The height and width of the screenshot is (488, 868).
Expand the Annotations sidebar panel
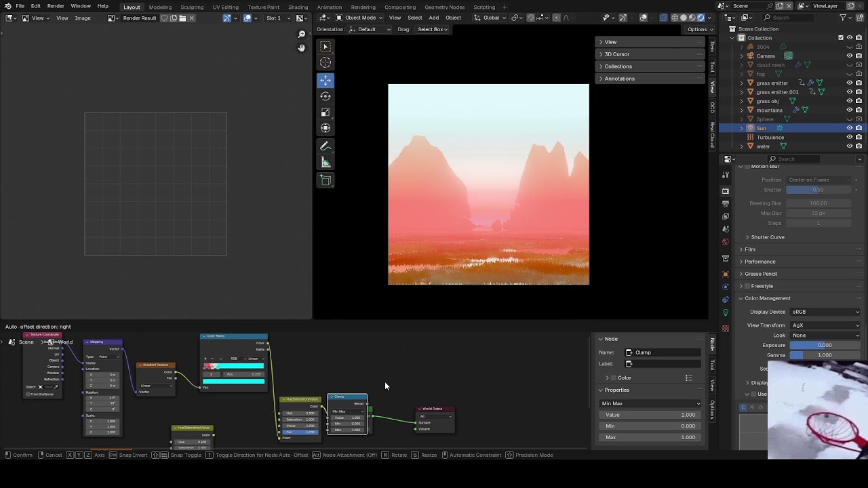pos(650,79)
